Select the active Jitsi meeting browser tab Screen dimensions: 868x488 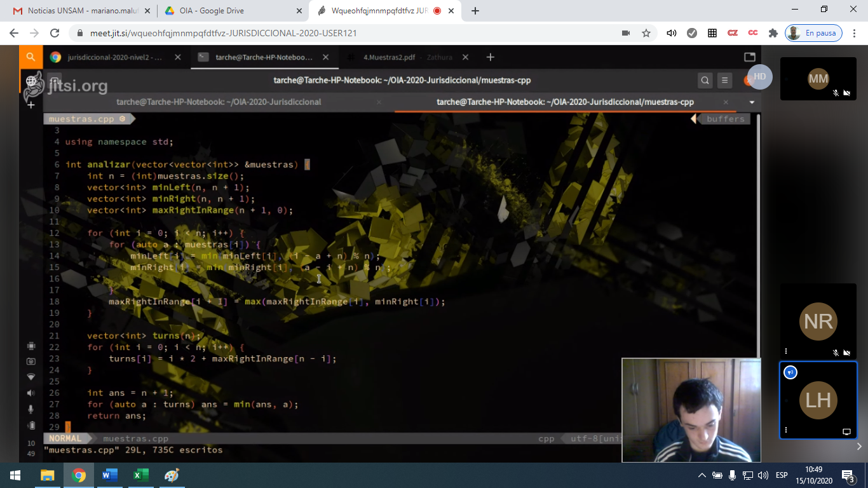tap(386, 11)
